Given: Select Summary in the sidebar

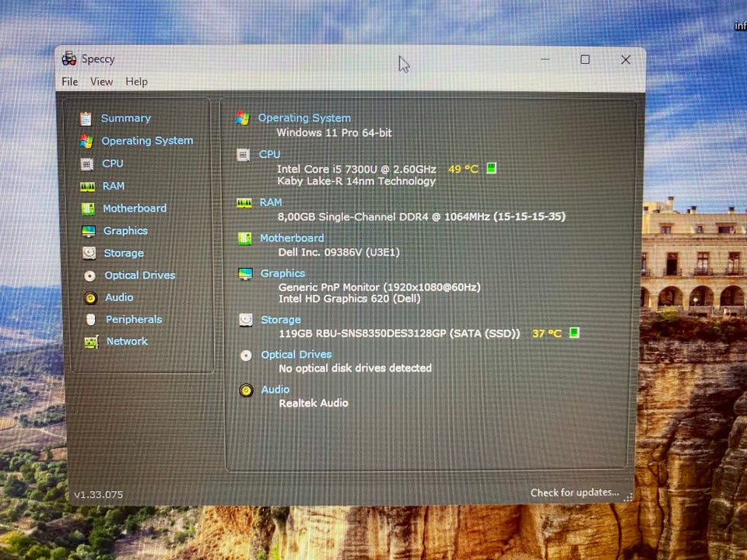Looking at the screenshot, I should click(126, 118).
